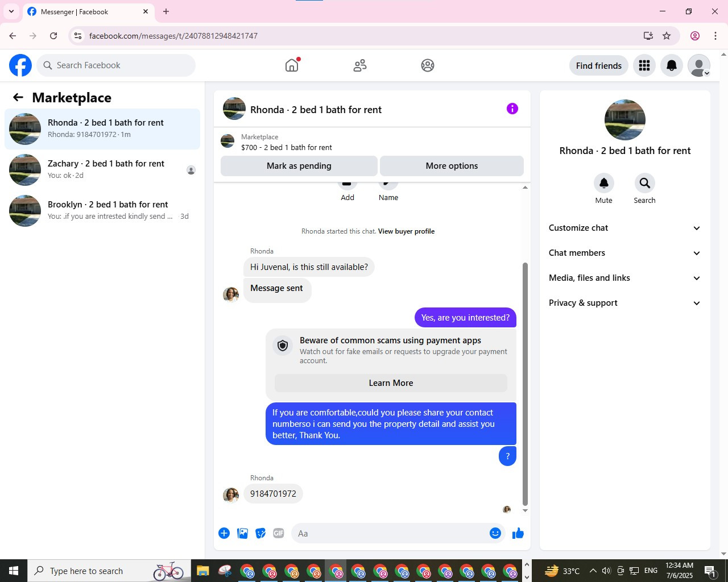
Task: Open the taskbar volume icon
Action: (606, 571)
